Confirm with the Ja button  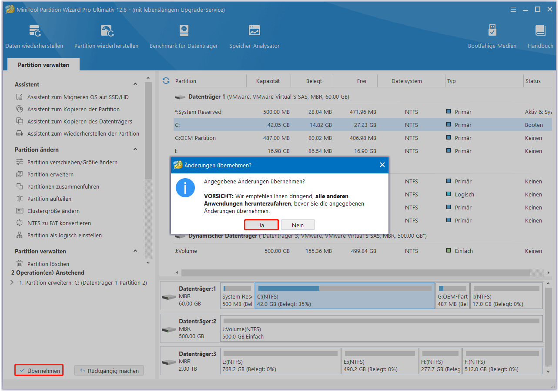click(x=261, y=225)
